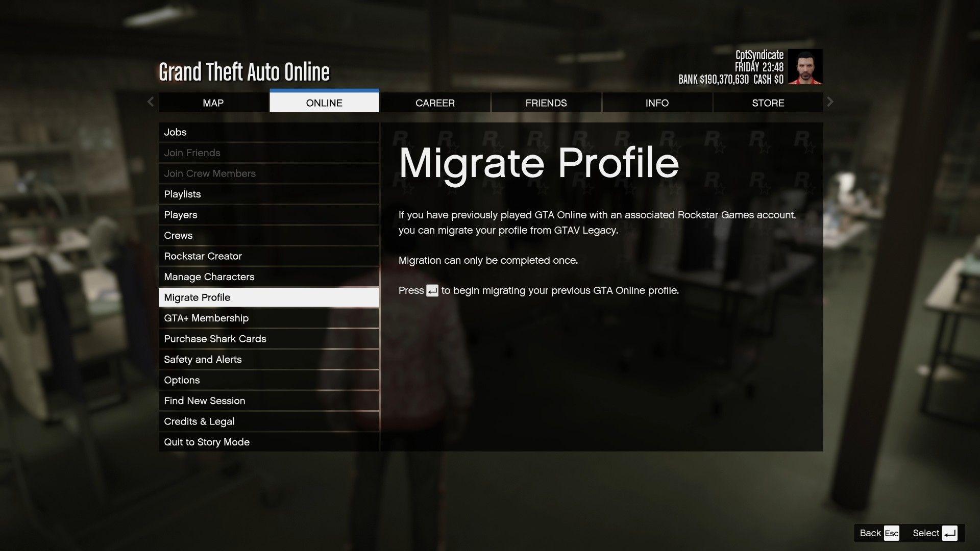Viewport: 980px width, 551px height.
Task: Click the left arrow to cycle tabs
Action: point(151,102)
